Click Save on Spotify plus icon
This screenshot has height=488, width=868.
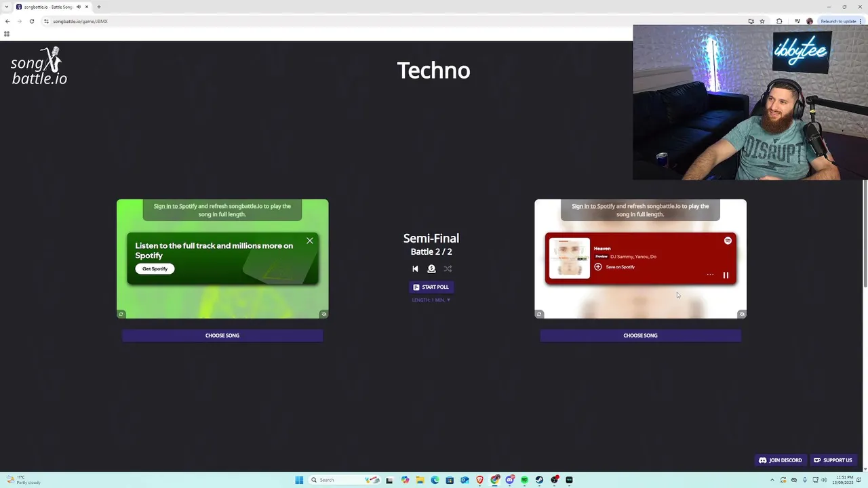[598, 267]
